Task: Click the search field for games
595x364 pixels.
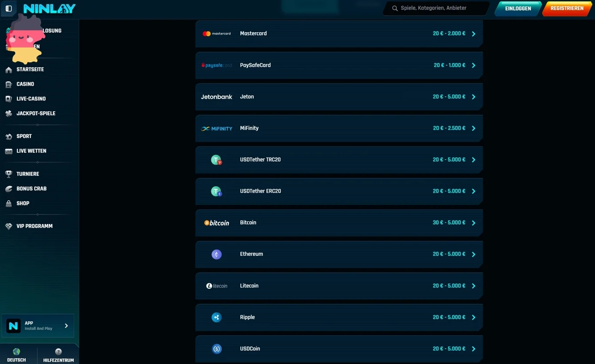Action: click(440, 8)
